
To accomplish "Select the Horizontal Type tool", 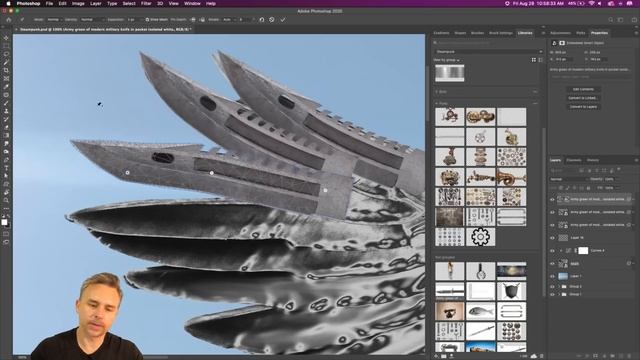I will (x=6, y=168).
